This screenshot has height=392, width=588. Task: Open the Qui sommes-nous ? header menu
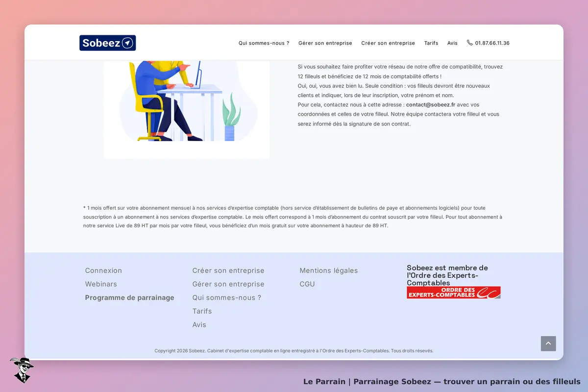[264, 43]
